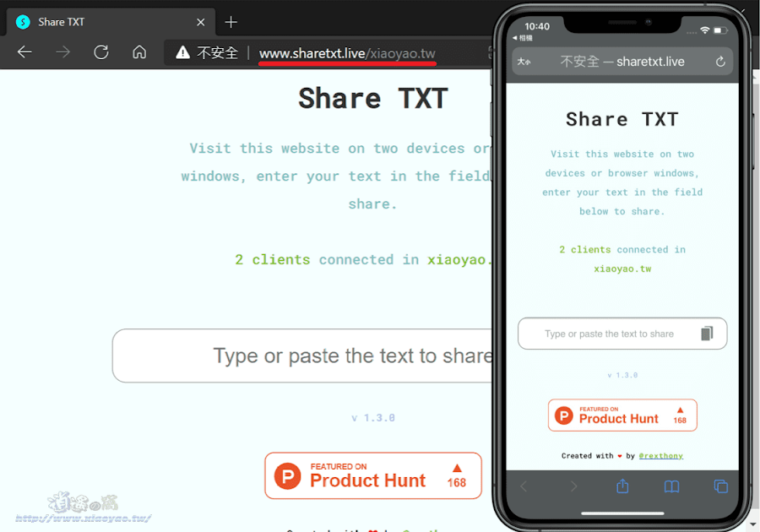
Task: Click the @rexthony link on the phone screen
Action: pos(661,455)
